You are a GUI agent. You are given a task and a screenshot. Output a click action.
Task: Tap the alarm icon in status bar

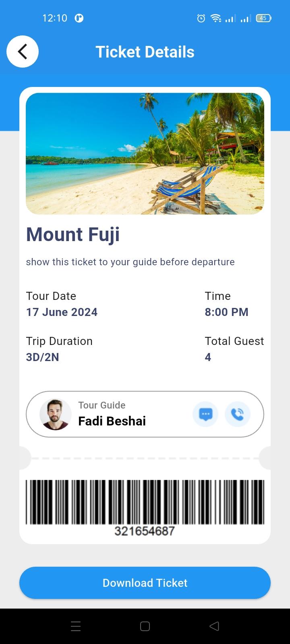(201, 18)
